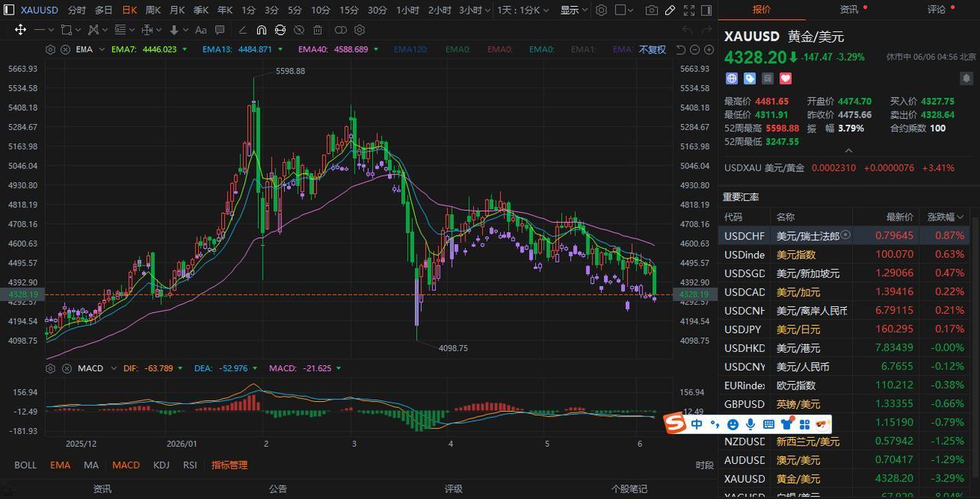Image resolution: width=980 pixels, height=499 pixels.
Task: Click the blue tag icon under price
Action: pos(750,78)
